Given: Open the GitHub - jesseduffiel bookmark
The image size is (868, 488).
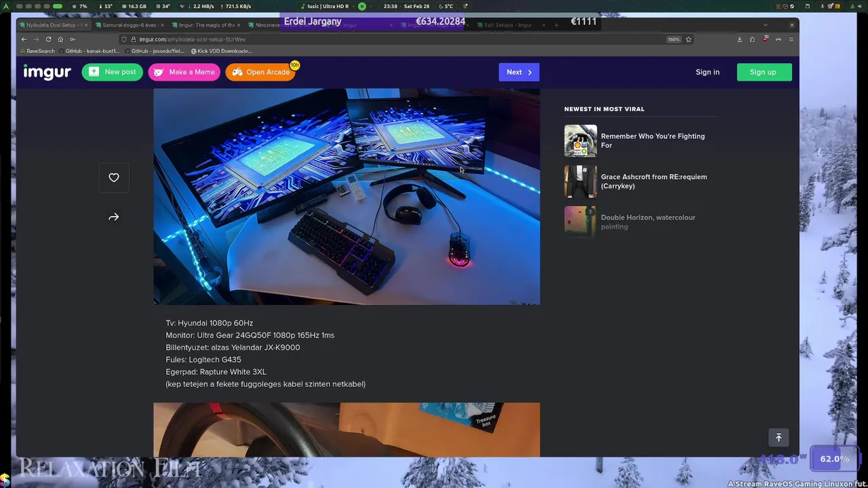Looking at the screenshot, I should click(155, 51).
